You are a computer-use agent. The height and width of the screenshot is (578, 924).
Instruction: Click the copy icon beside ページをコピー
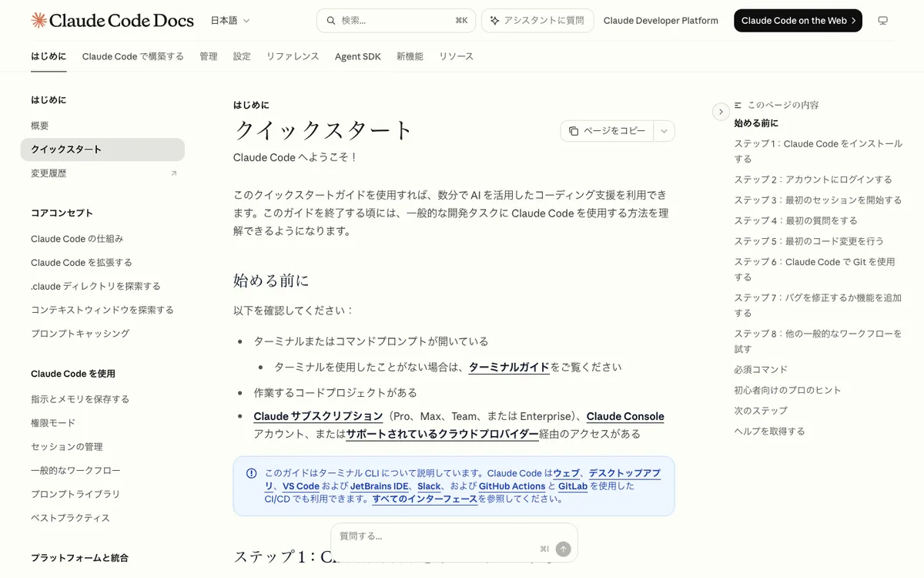[574, 131]
